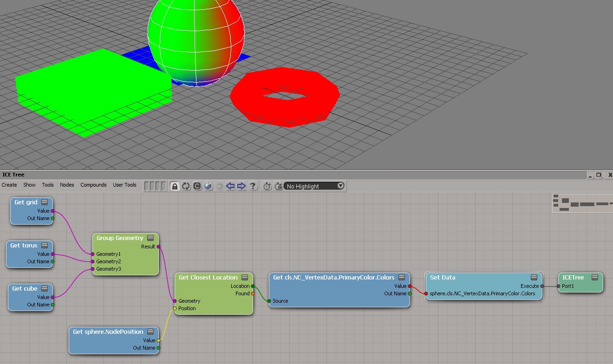
Task: Go forward with the right arrow icon
Action: coord(241,186)
